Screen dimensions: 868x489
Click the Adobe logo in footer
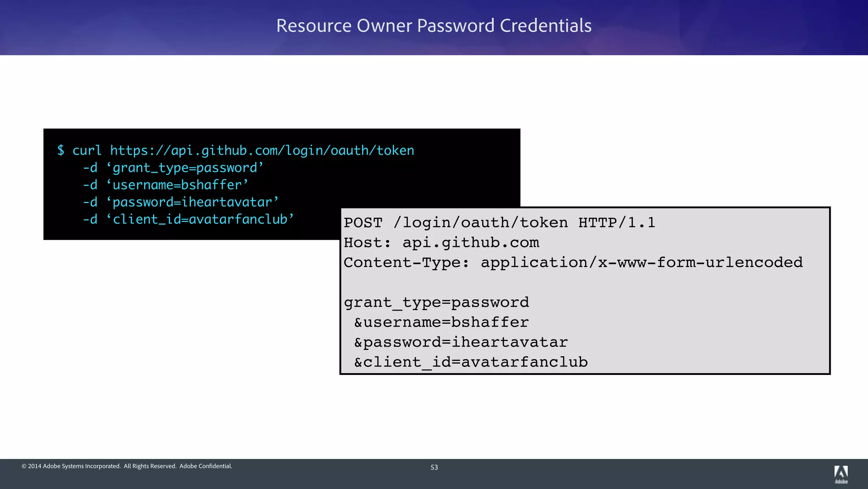[841, 474]
